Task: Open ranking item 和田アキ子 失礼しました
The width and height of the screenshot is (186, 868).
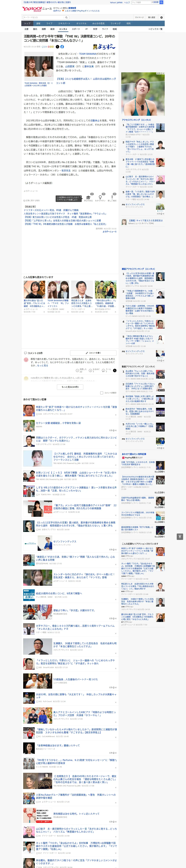Action: point(140,147)
